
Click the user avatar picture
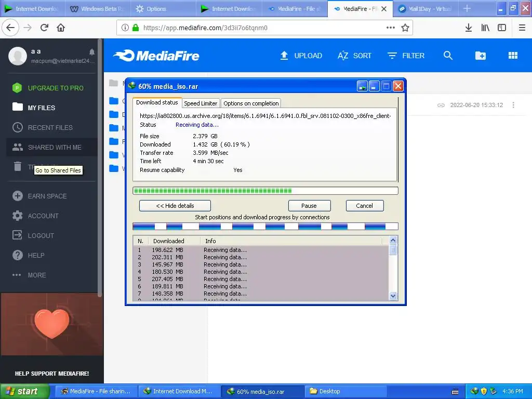pyautogui.click(x=18, y=56)
